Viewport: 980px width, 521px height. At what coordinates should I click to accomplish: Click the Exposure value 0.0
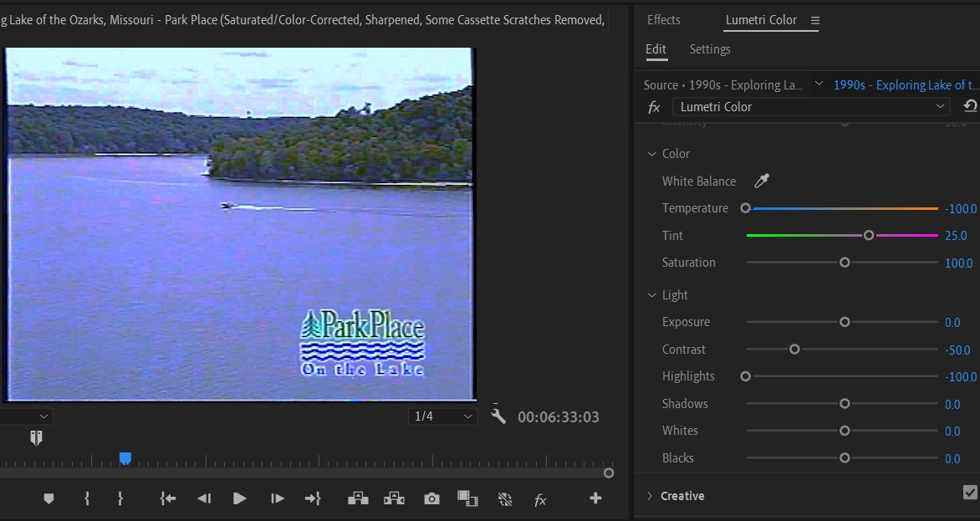pyautogui.click(x=952, y=322)
